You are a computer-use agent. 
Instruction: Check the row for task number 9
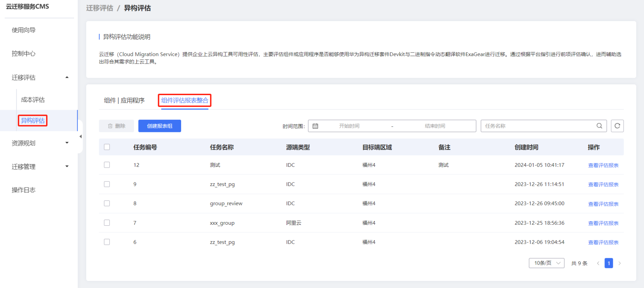pos(107,184)
